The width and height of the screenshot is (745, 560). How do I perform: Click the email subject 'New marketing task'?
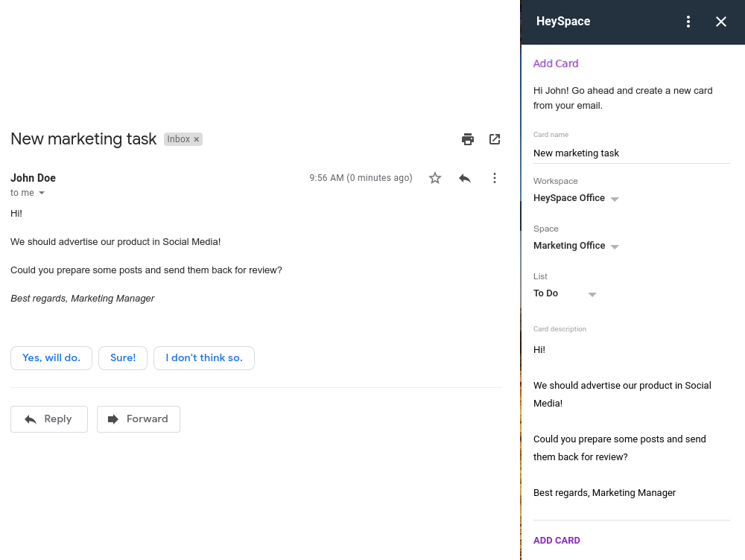pyautogui.click(x=83, y=139)
